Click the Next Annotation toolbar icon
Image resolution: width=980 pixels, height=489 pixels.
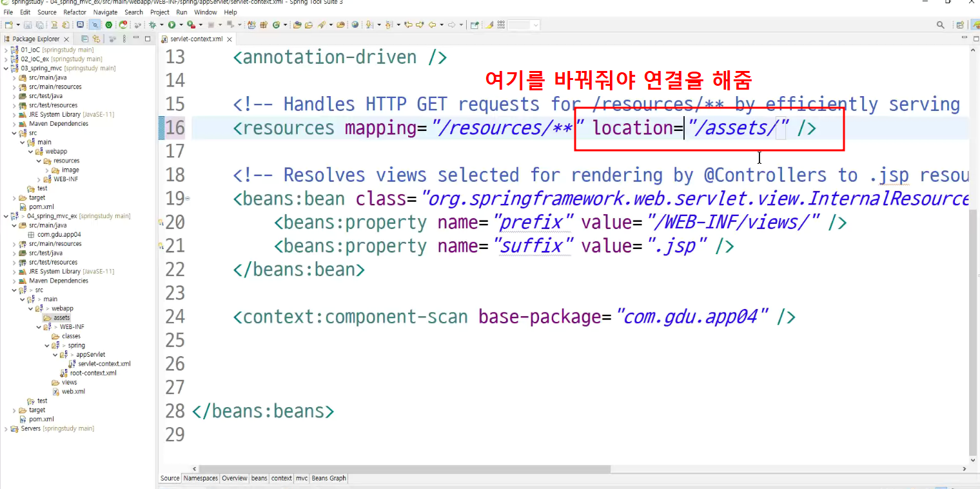point(369,25)
